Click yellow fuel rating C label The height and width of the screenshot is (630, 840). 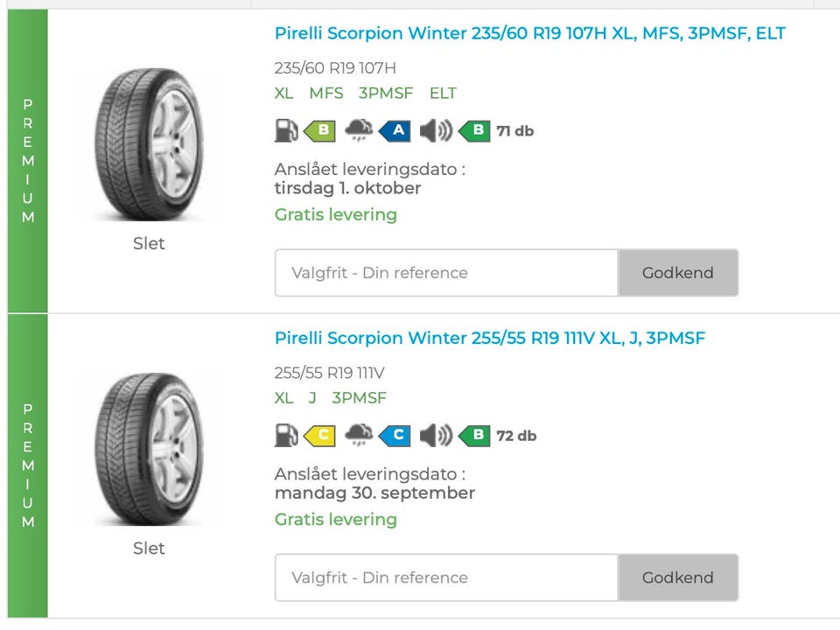(x=321, y=436)
